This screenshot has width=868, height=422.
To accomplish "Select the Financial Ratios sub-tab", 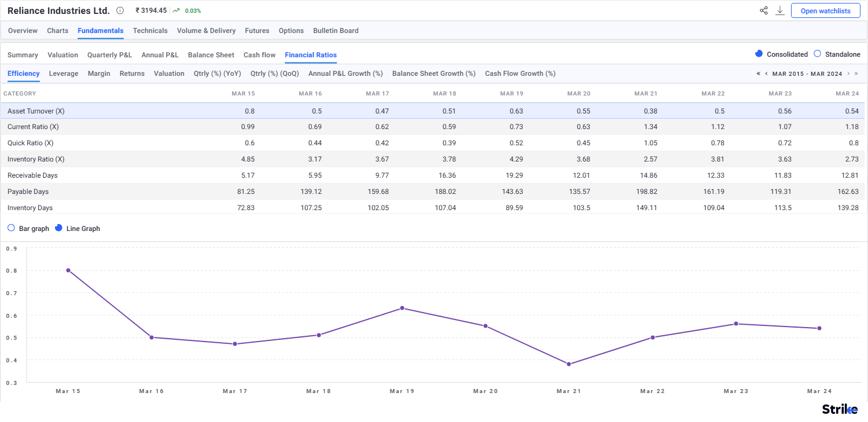I will [x=311, y=55].
